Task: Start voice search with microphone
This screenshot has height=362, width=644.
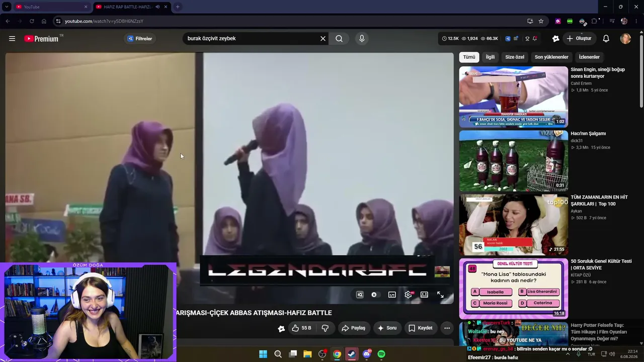Action: click(362, 39)
